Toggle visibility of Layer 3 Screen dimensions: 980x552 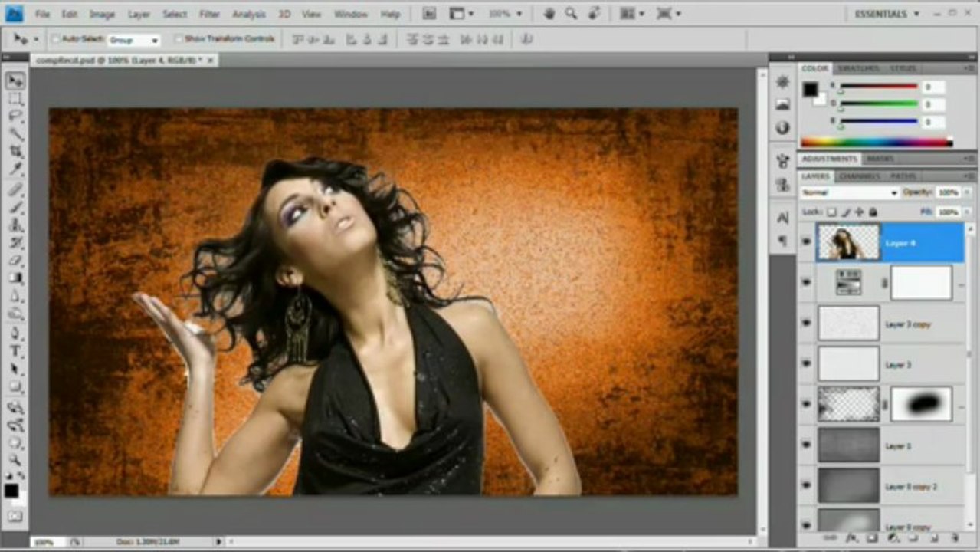click(806, 364)
